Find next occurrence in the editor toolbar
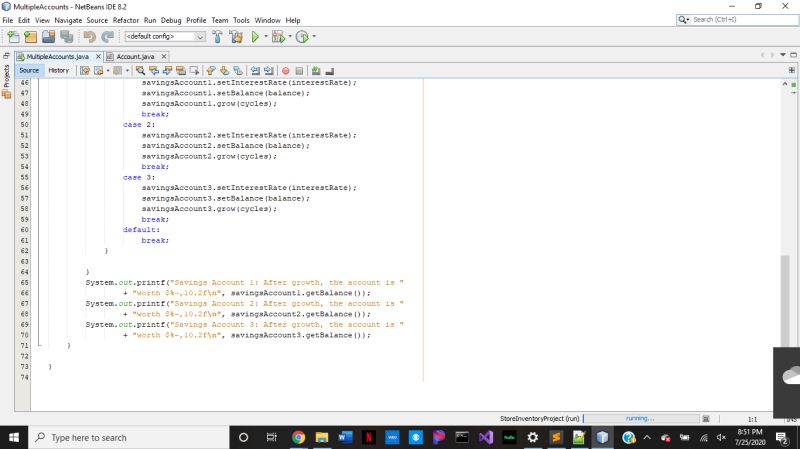The image size is (800, 449). [x=167, y=71]
